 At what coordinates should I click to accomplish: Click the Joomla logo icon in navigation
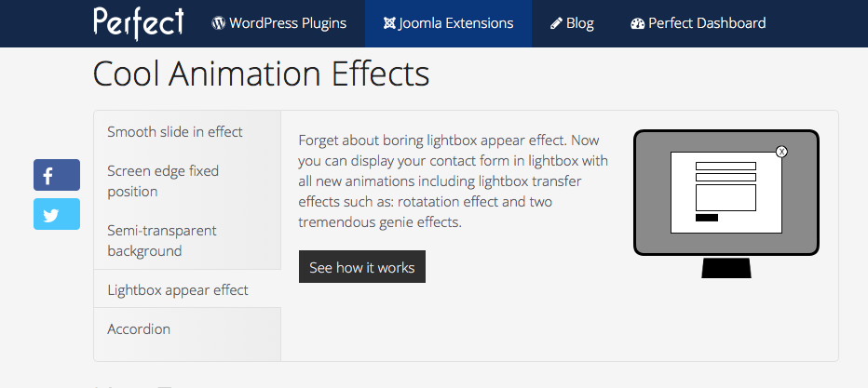click(x=389, y=23)
